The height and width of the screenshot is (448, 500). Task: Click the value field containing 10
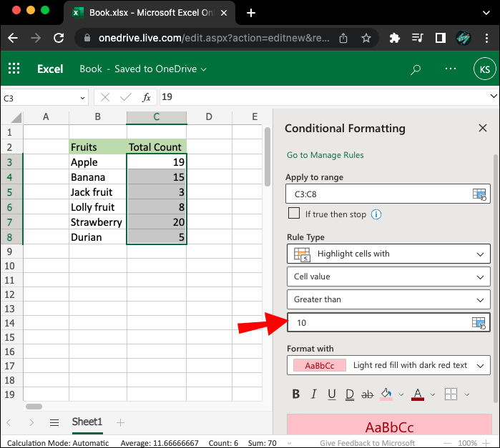(379, 322)
